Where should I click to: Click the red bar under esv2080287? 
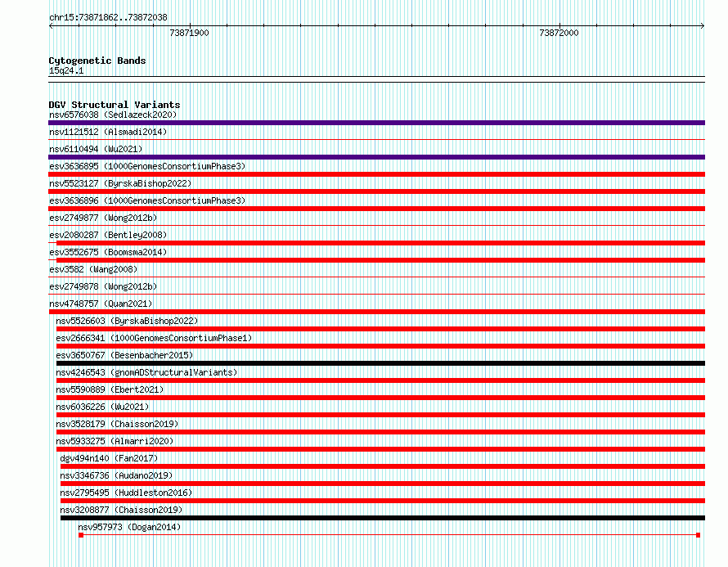coord(380,243)
